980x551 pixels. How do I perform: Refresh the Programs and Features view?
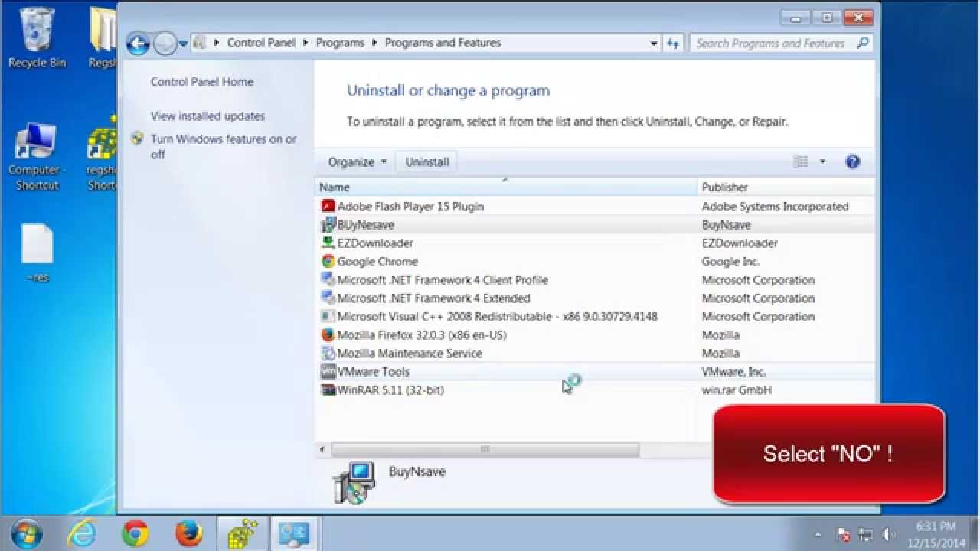(673, 44)
